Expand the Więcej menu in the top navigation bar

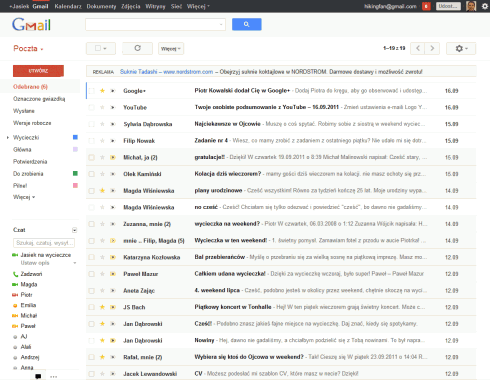click(x=198, y=6)
